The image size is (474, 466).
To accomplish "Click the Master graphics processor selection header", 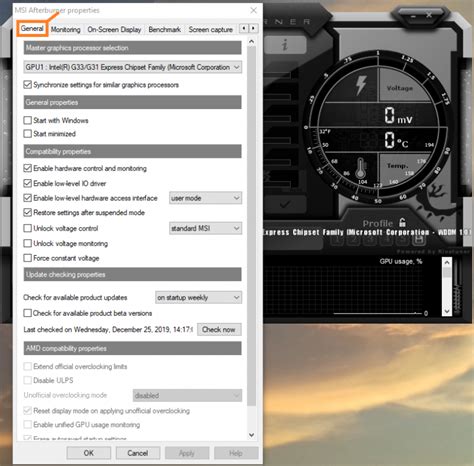I will (133, 48).
